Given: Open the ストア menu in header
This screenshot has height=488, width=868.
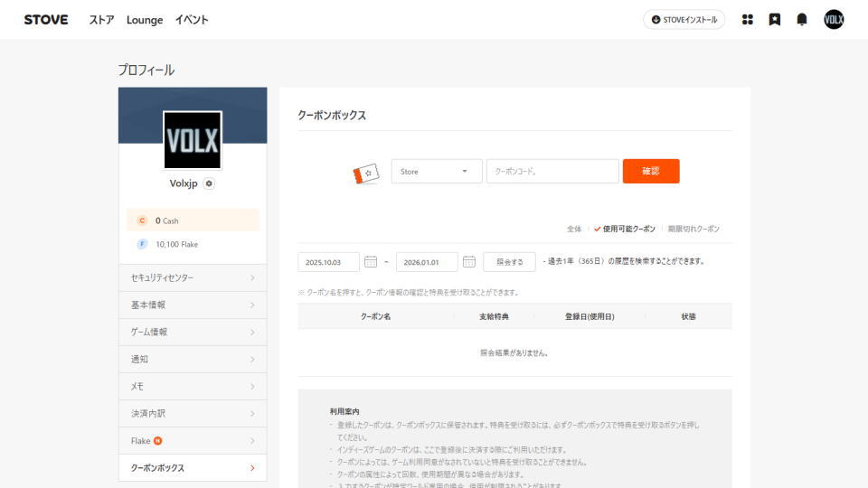Looking at the screenshot, I should coord(101,20).
